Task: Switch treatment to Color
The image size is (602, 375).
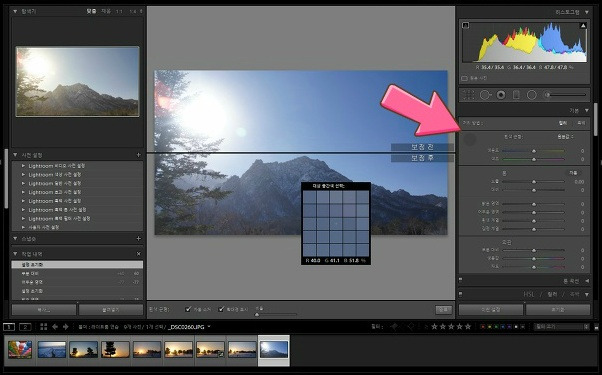Action: [563, 123]
